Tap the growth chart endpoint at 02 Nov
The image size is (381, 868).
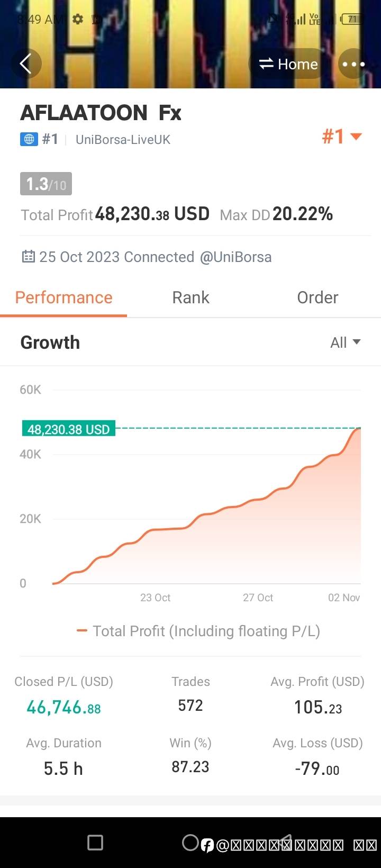pyautogui.click(x=360, y=428)
